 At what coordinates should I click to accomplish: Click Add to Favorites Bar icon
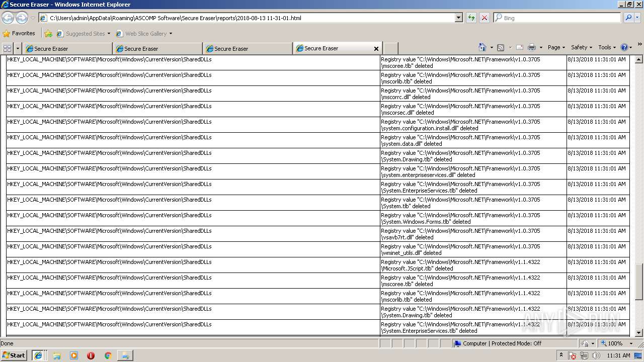pyautogui.click(x=48, y=34)
